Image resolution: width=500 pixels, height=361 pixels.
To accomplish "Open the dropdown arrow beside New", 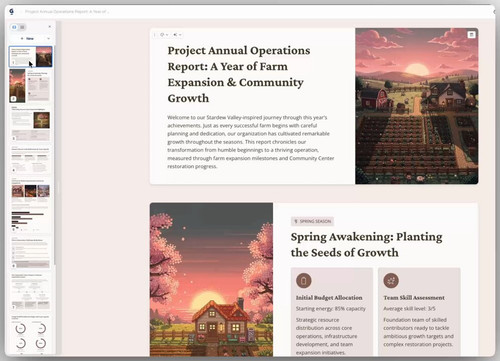I will 49,39.
